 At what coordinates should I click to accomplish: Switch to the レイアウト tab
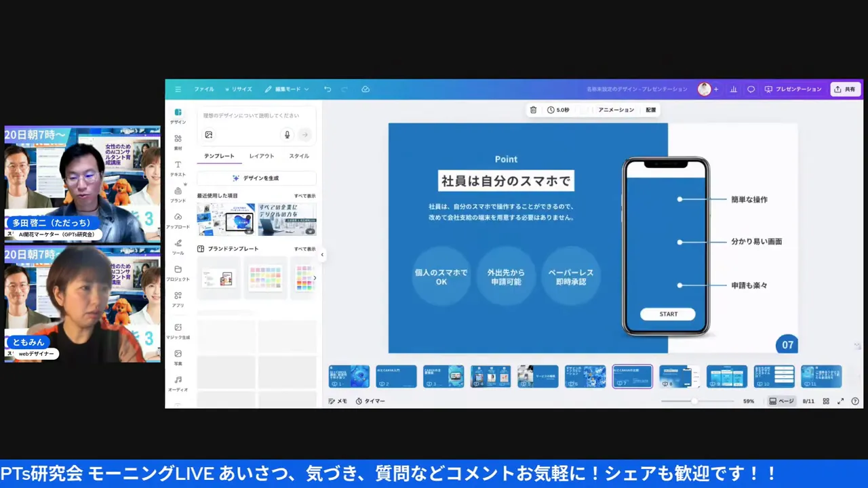[261, 156]
